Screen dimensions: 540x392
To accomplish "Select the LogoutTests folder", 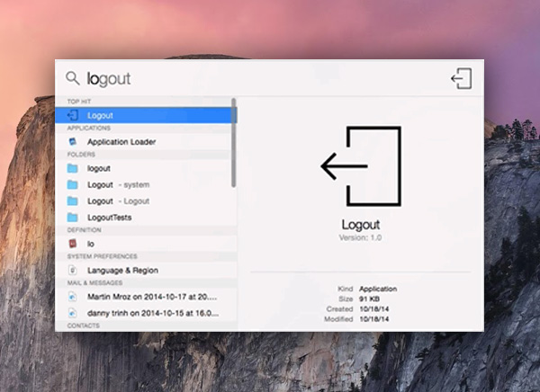I will 146,218.
